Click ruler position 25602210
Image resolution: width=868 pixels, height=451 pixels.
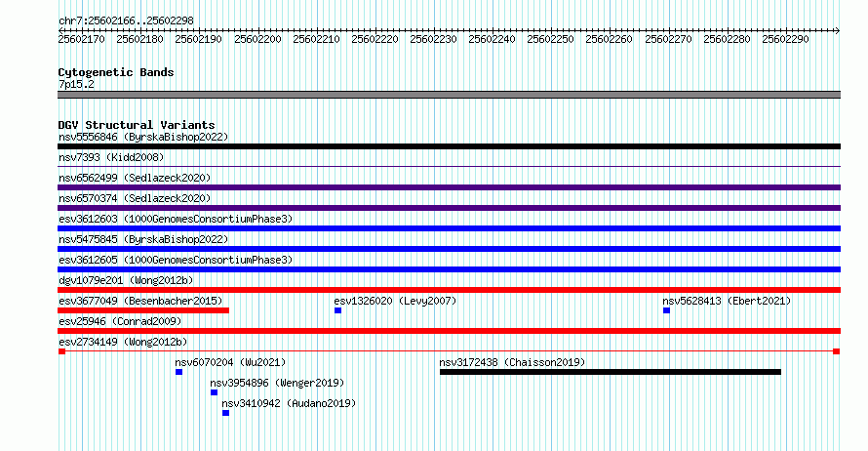point(317,39)
